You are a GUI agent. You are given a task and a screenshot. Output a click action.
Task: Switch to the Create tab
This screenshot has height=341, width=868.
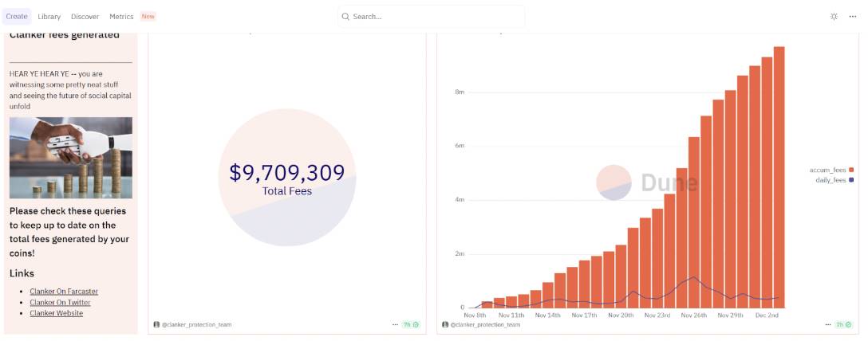pos(17,17)
